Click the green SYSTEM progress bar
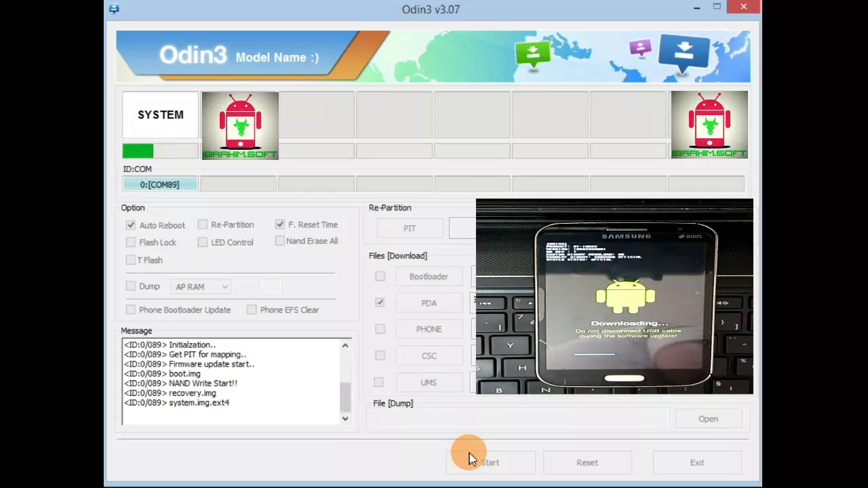868x488 pixels. [160, 150]
